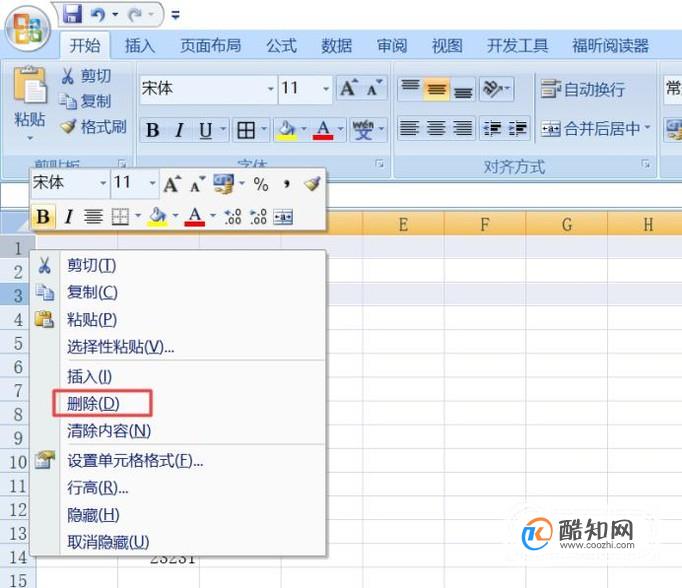The width and height of the screenshot is (682, 588).
Task: Align text right in the ribbon
Action: click(x=463, y=128)
